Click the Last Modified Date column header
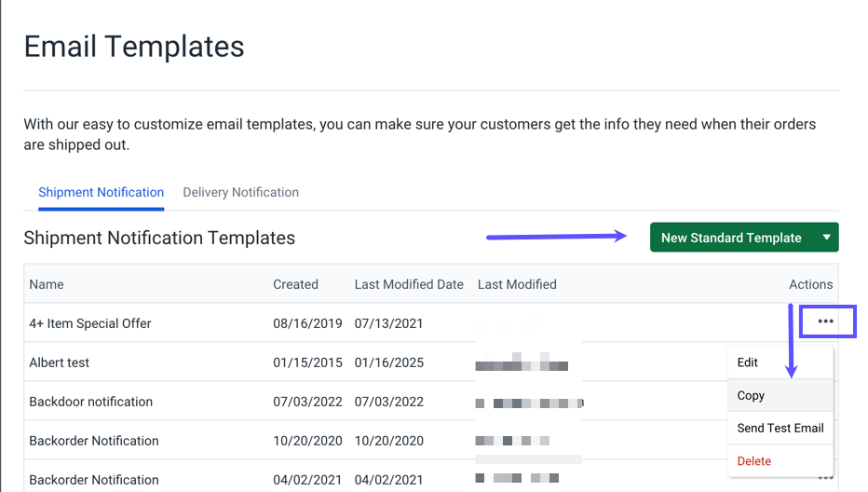Image resolution: width=868 pixels, height=492 pixels. 409,284
